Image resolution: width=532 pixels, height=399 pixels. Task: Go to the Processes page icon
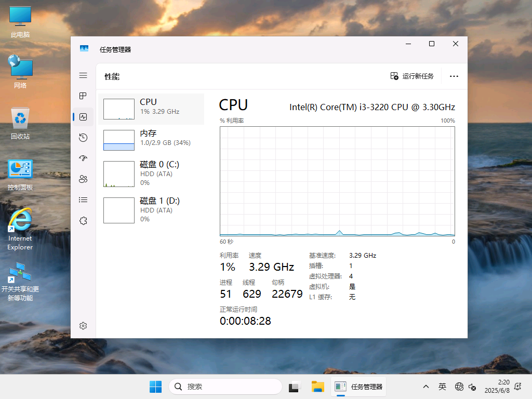click(x=83, y=96)
